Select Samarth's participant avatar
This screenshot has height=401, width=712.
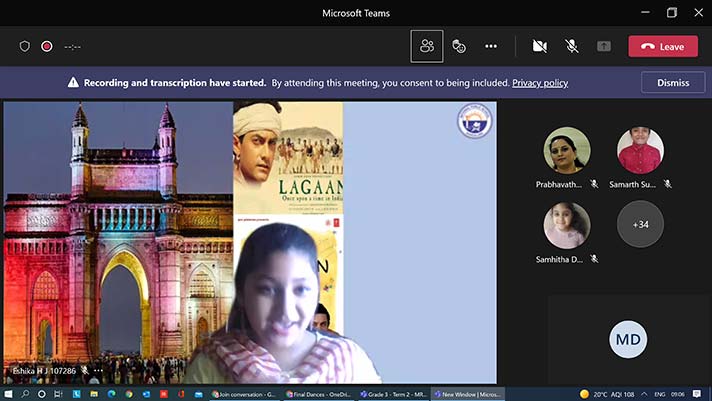(640, 151)
